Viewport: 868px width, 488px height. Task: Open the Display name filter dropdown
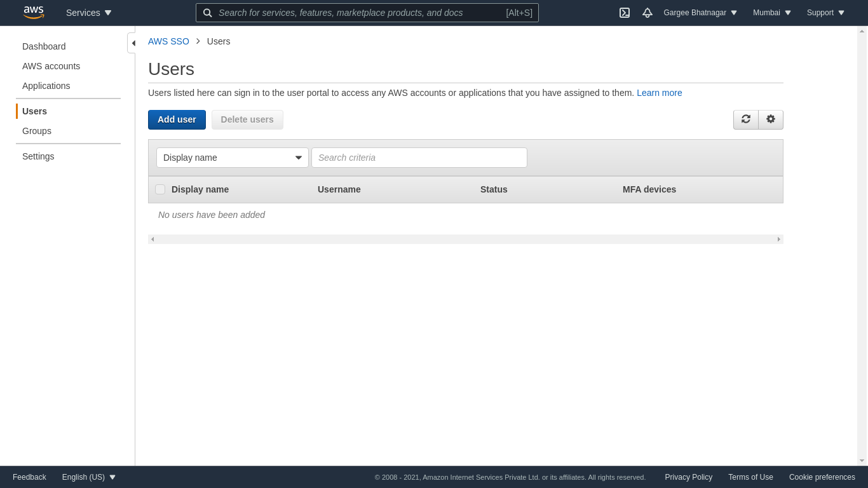(x=233, y=158)
